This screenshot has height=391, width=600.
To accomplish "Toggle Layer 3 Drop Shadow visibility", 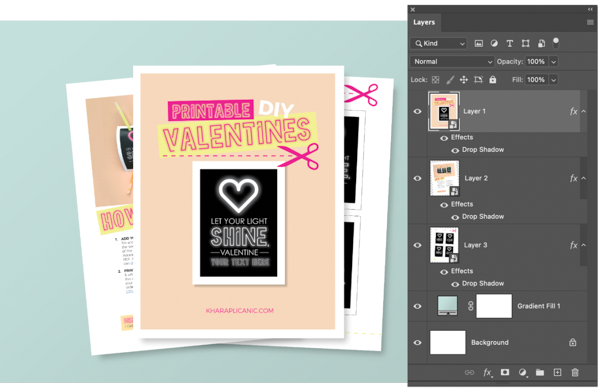I will 455,284.
